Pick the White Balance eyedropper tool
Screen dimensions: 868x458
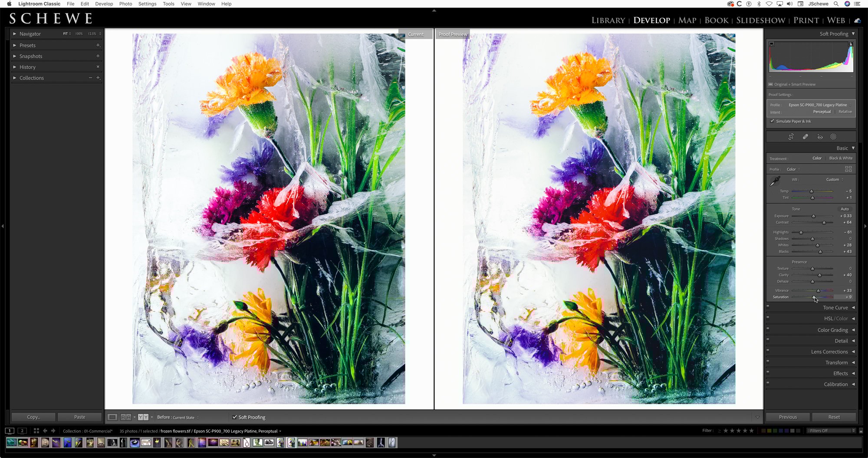pos(775,181)
